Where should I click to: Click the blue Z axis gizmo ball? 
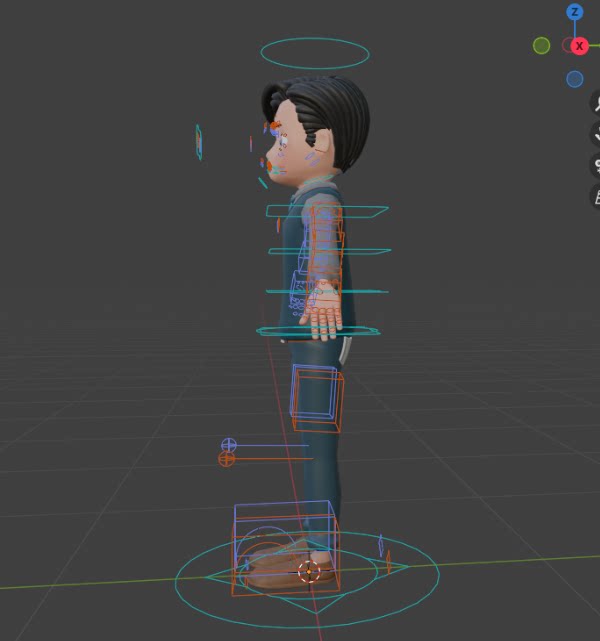(x=575, y=12)
